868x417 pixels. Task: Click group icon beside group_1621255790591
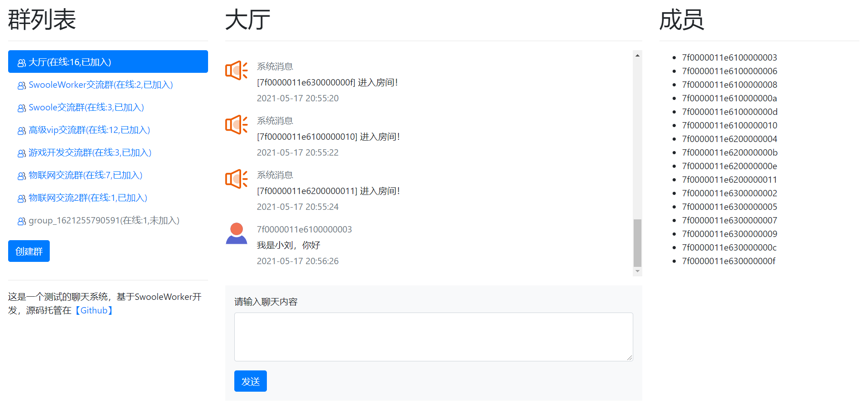[x=21, y=221]
